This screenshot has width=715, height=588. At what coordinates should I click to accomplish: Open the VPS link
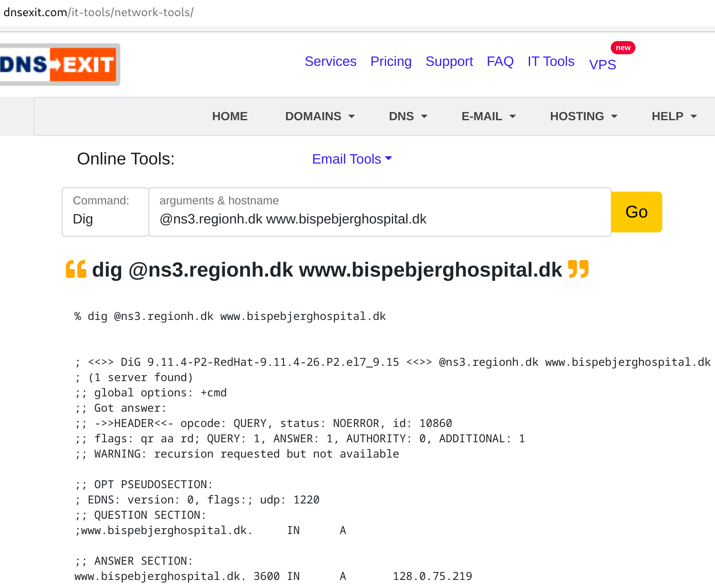click(602, 65)
